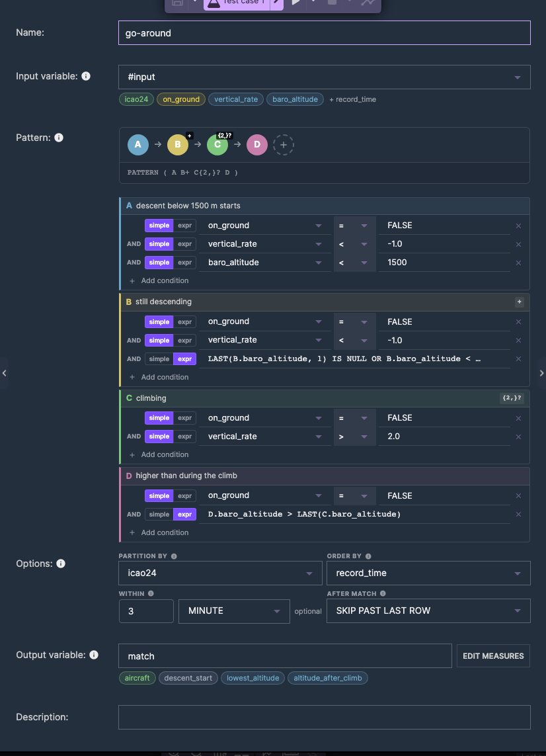Viewport: 546px width, 756px height.
Task: Click the ORDER BY info icon
Action: click(368, 556)
